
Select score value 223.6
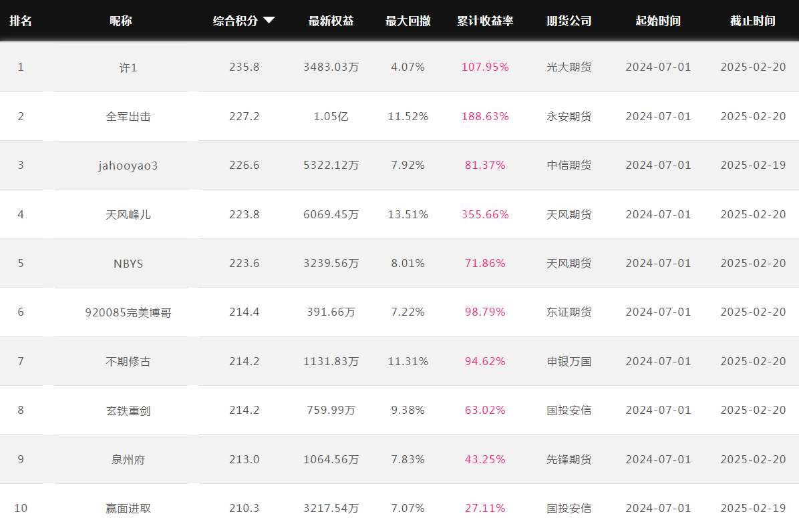[x=245, y=263]
